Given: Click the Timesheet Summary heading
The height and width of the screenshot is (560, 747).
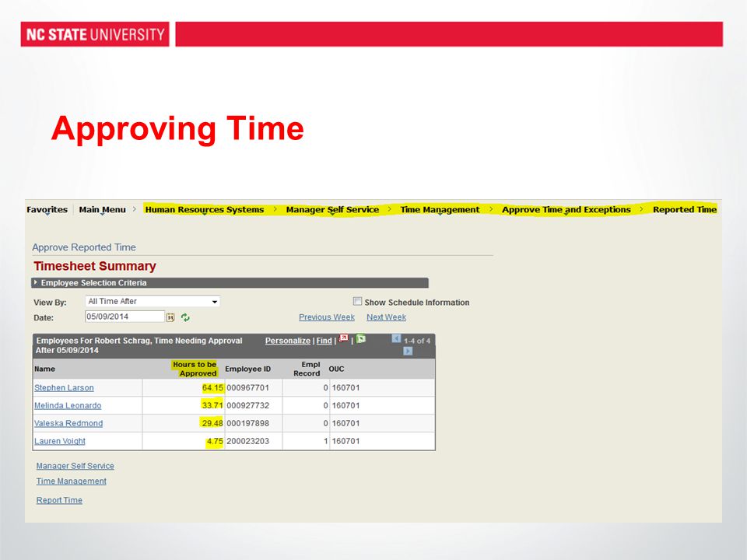Looking at the screenshot, I should (x=95, y=266).
